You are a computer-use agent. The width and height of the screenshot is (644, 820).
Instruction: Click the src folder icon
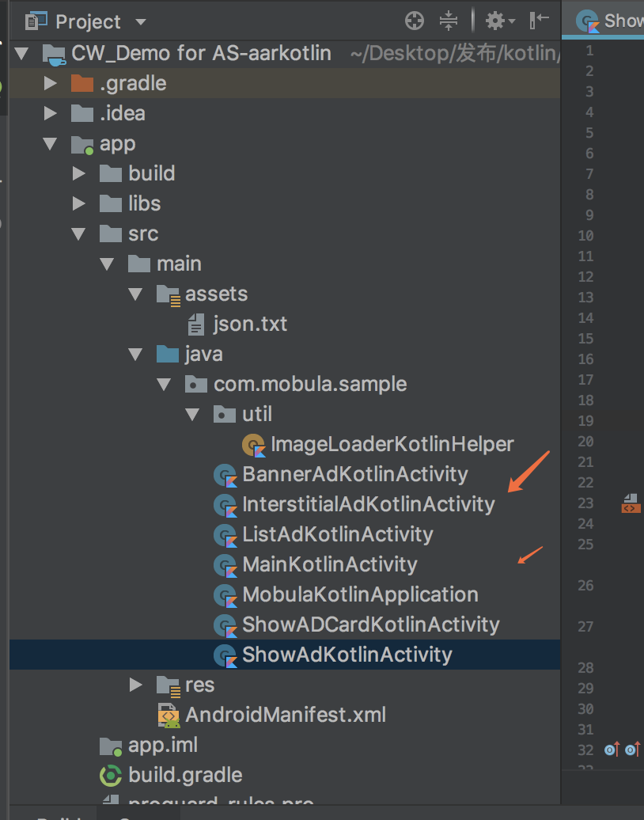(x=111, y=233)
